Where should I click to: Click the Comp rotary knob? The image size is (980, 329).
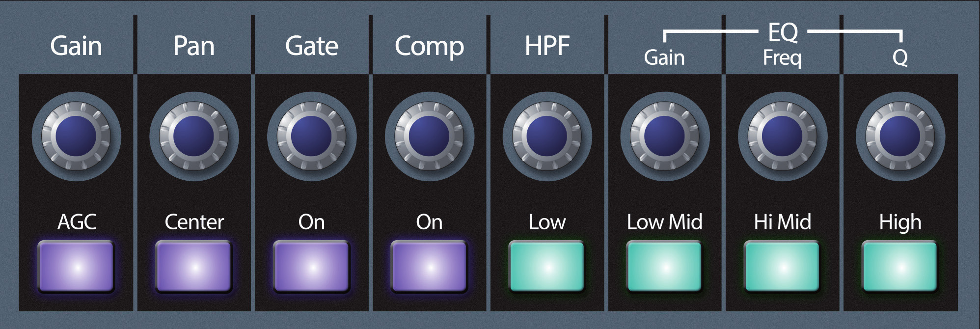(429, 136)
